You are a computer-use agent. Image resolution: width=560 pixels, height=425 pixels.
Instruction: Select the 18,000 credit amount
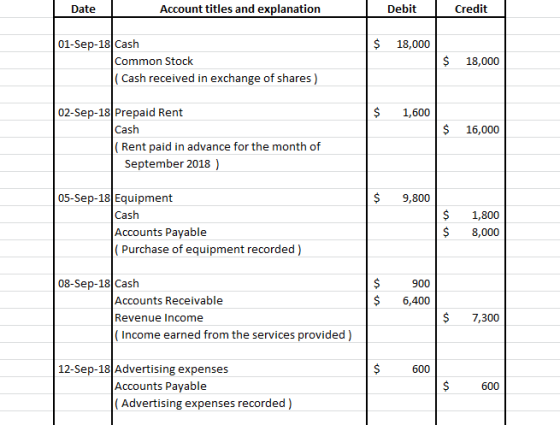tap(482, 61)
